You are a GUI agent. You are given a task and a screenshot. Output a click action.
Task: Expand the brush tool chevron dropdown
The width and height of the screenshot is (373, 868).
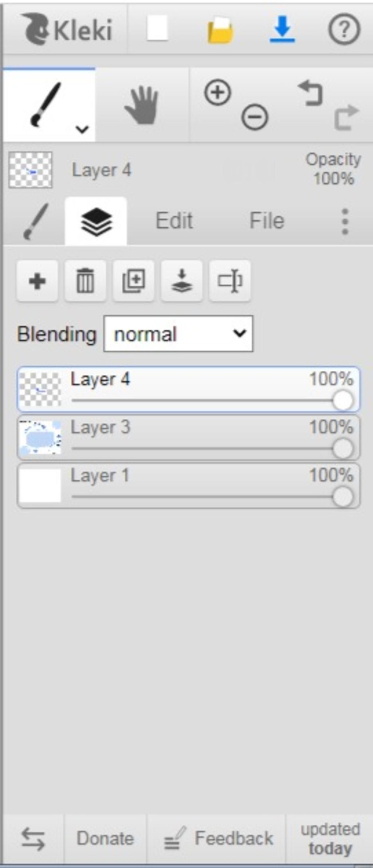pyautogui.click(x=82, y=129)
